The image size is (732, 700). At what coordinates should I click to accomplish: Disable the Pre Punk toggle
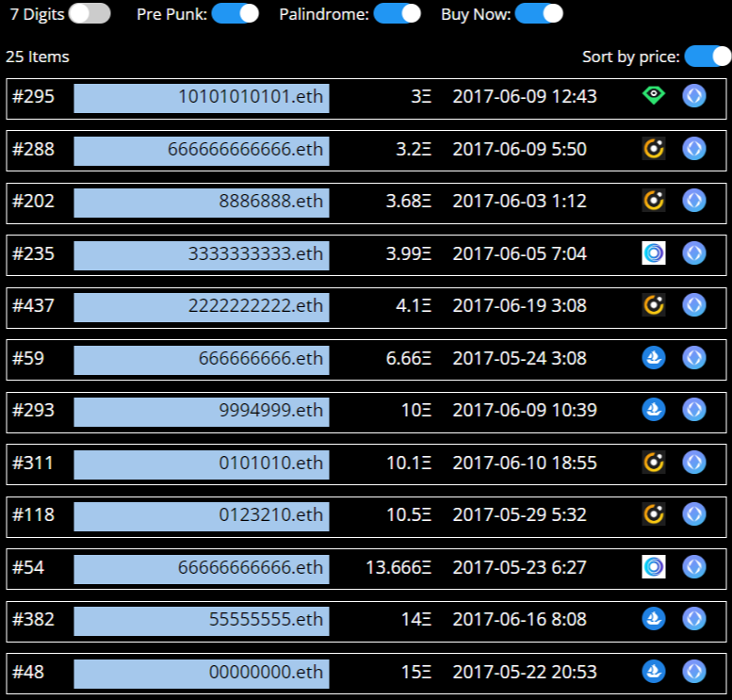pyautogui.click(x=236, y=13)
